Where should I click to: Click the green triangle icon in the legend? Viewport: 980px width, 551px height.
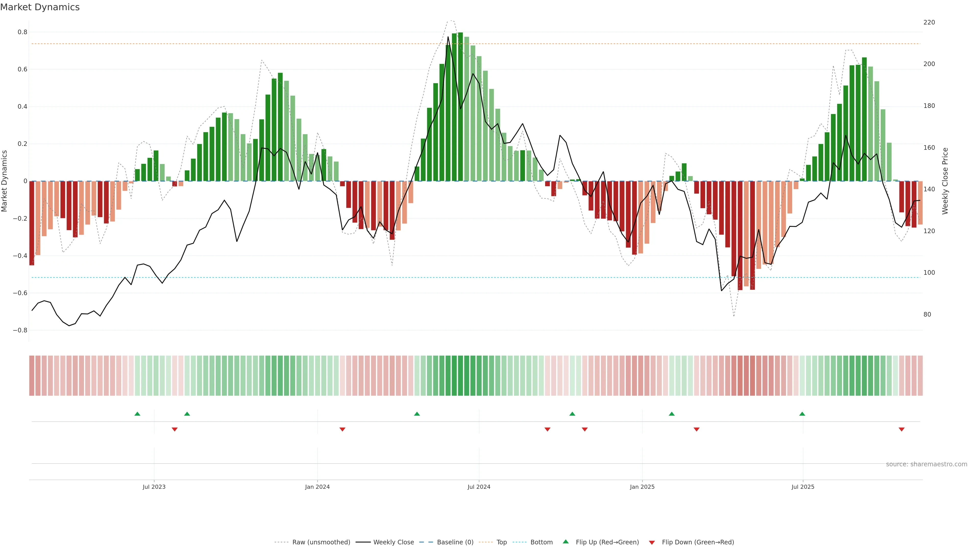point(566,542)
